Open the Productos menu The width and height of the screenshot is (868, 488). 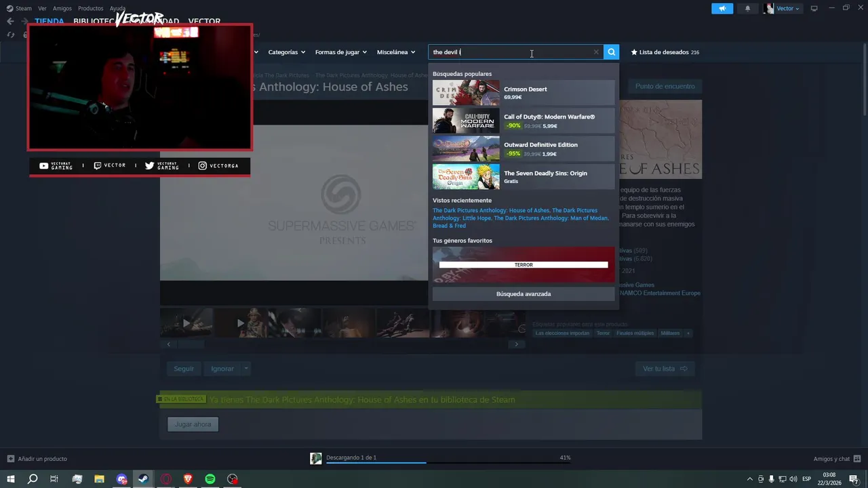click(x=90, y=8)
